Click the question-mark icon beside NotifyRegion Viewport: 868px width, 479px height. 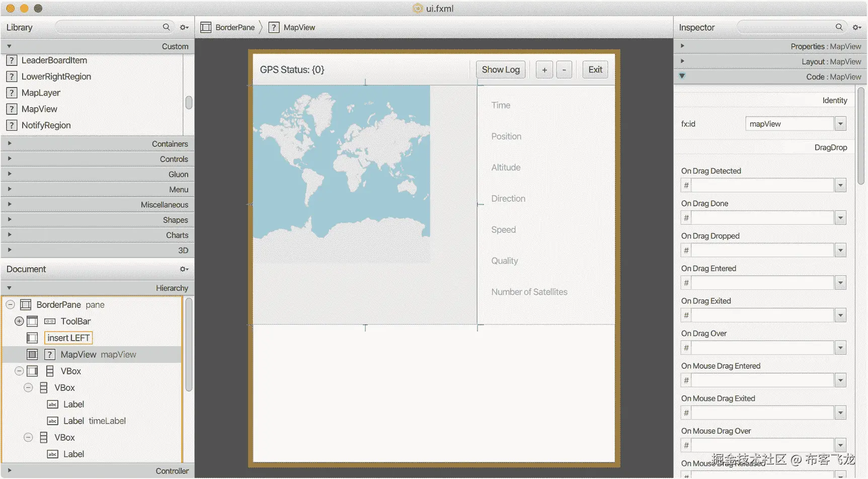(12, 125)
